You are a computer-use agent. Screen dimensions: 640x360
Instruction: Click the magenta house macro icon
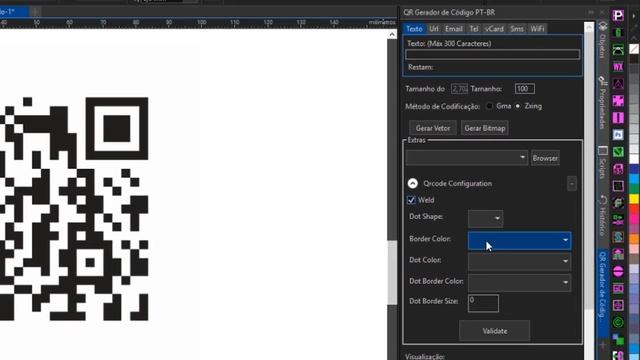(618, 254)
